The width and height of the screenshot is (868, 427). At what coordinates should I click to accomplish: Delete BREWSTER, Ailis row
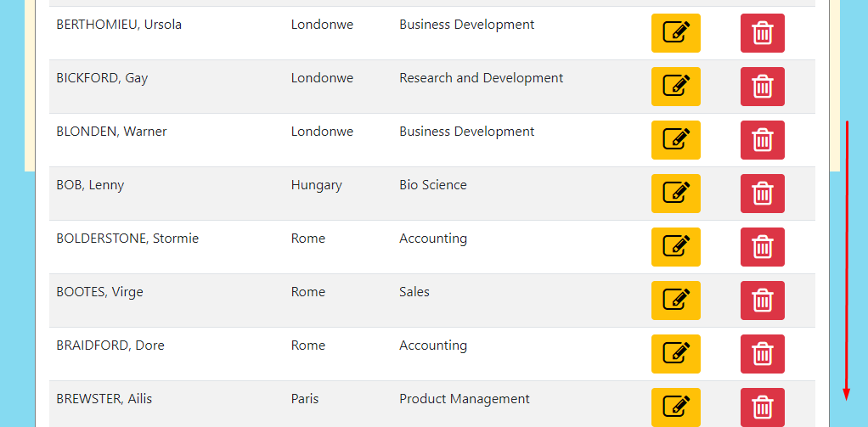click(762, 407)
